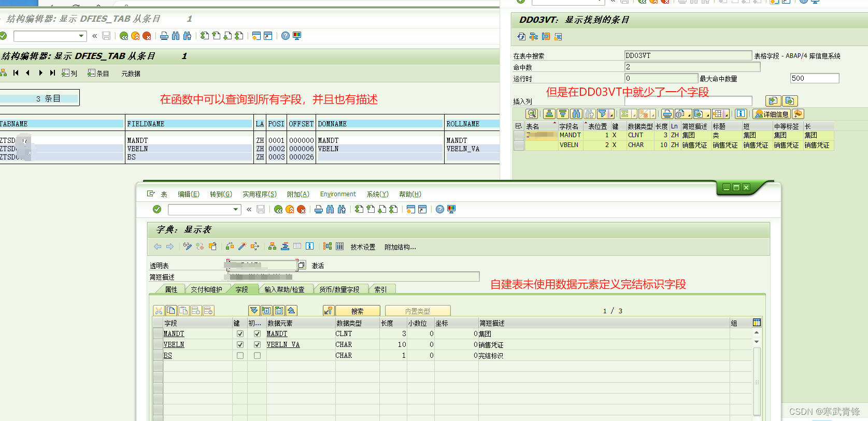This screenshot has height=421, width=868.
Task: Click the find binoculars icon in structure editor toolbar
Action: [x=176, y=36]
